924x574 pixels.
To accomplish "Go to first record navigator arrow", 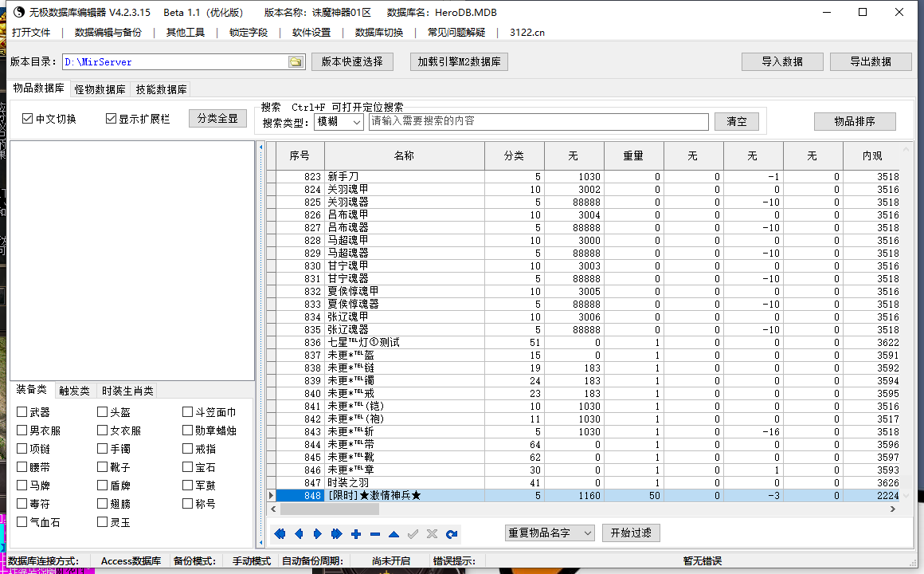I will click(280, 534).
